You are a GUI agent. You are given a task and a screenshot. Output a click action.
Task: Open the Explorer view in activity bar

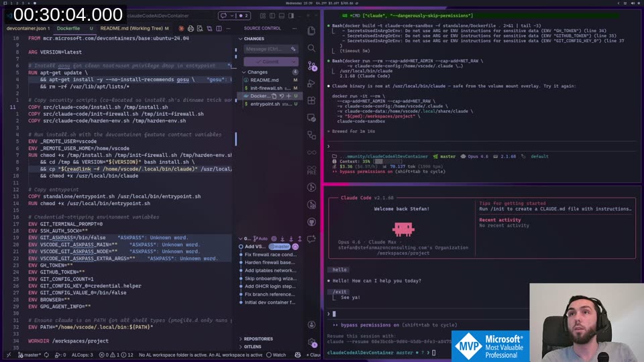312,31
